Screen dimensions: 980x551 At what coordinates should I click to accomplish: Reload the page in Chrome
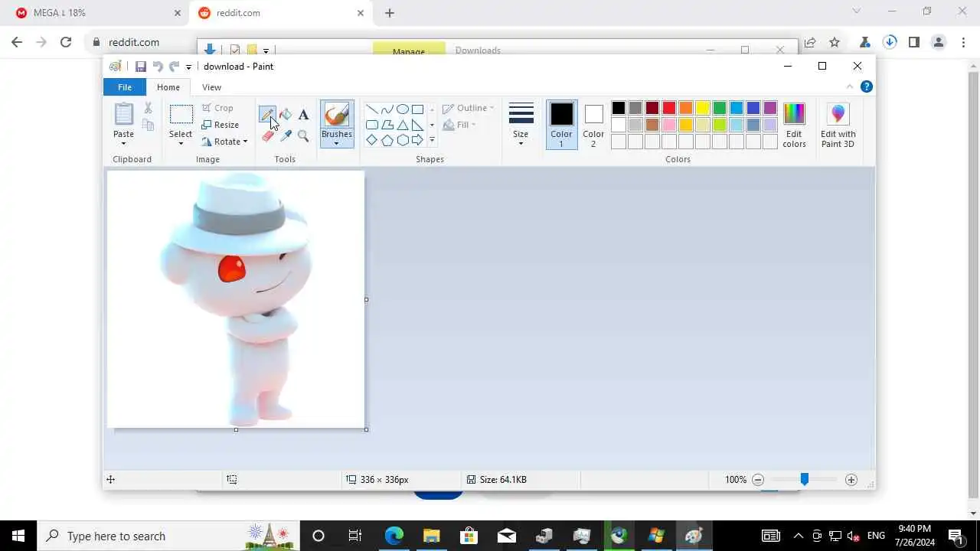(x=66, y=43)
